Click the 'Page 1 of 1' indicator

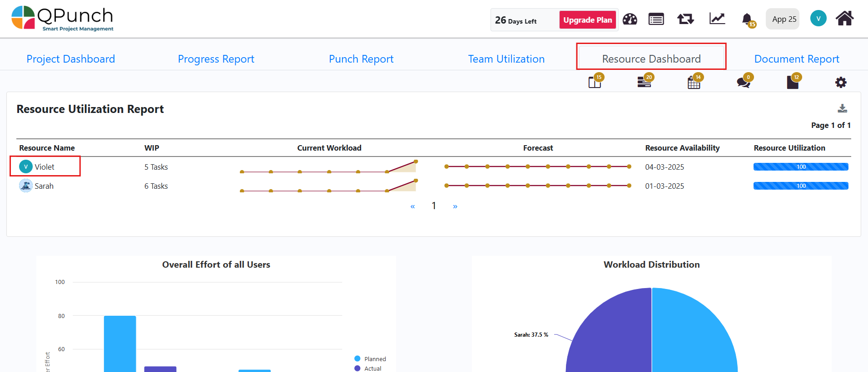coord(831,125)
